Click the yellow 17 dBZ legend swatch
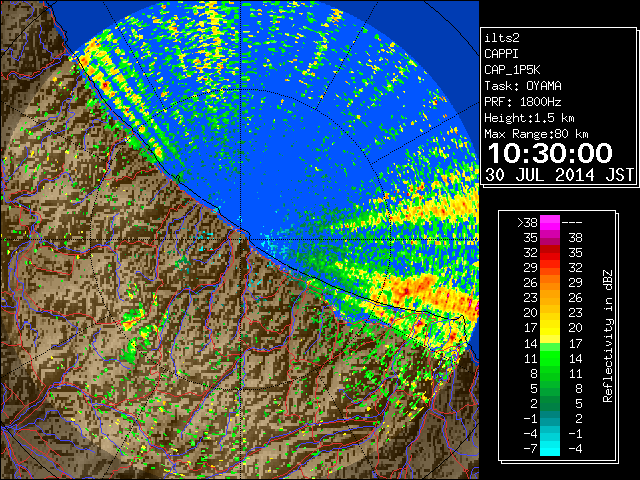Image resolution: width=640 pixels, height=480 pixels. tap(550, 328)
